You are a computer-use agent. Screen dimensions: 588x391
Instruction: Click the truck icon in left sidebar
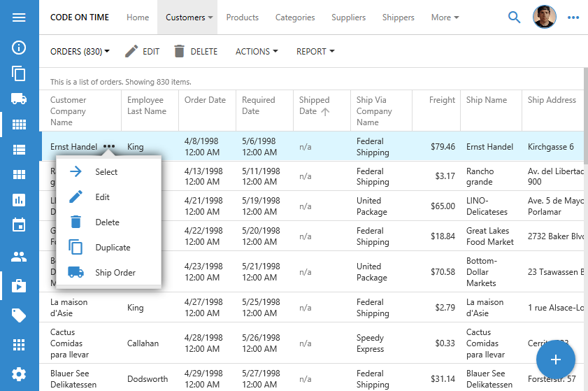pyautogui.click(x=19, y=99)
